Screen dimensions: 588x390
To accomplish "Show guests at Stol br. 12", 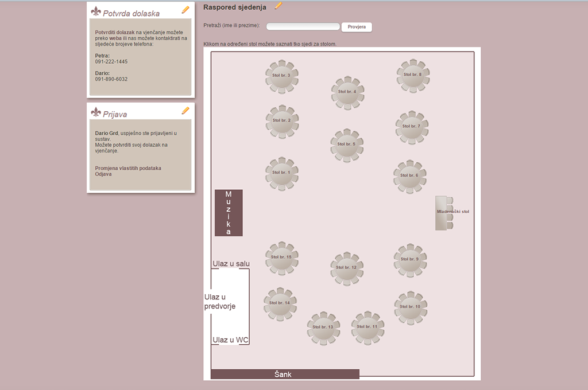I will pyautogui.click(x=346, y=268).
